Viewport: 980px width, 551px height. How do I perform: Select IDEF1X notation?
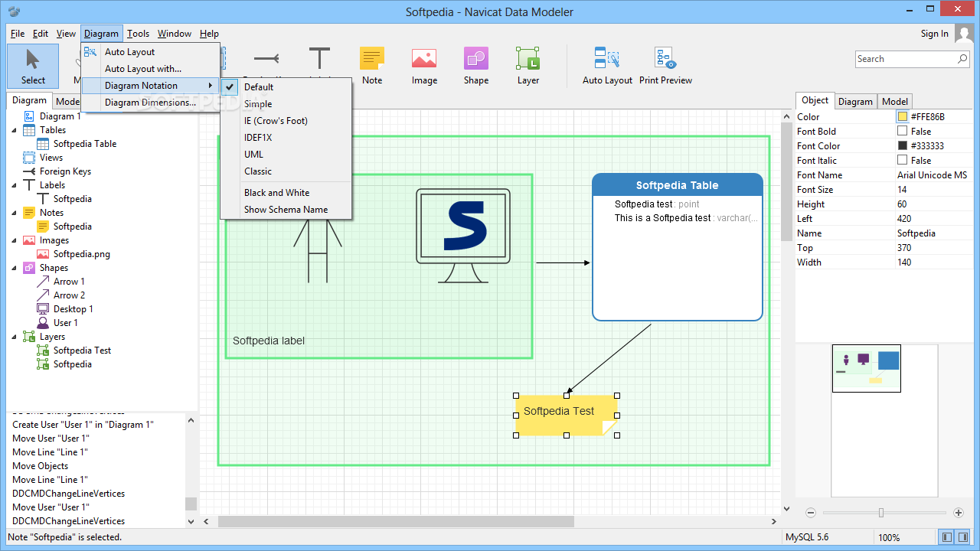tap(286, 138)
